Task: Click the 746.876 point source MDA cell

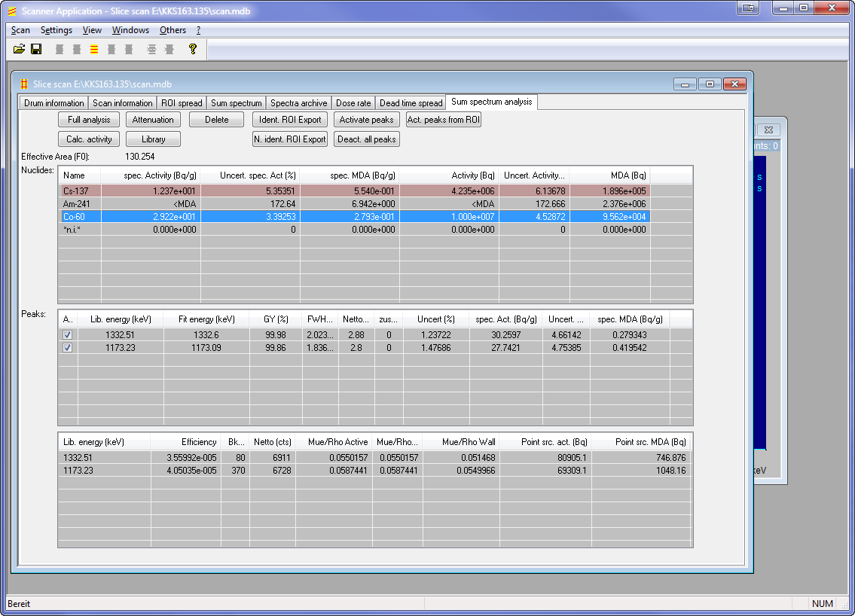Action: pyautogui.click(x=641, y=457)
